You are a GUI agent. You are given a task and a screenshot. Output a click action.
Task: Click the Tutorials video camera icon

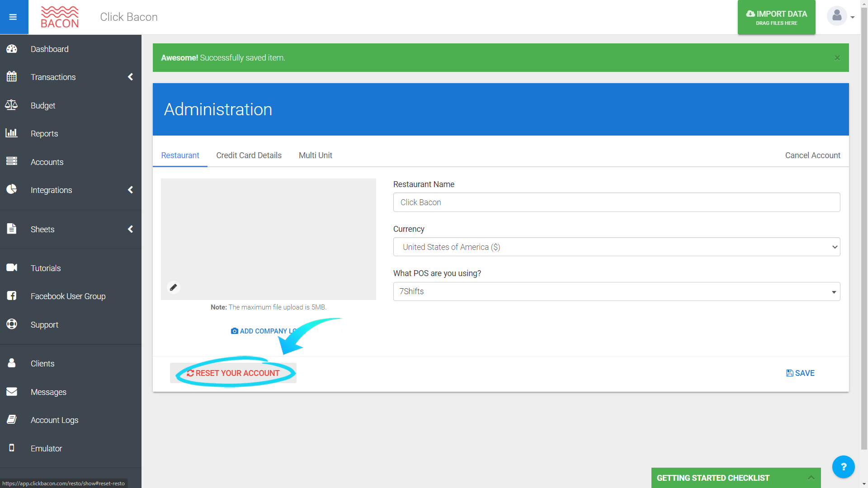point(12,268)
